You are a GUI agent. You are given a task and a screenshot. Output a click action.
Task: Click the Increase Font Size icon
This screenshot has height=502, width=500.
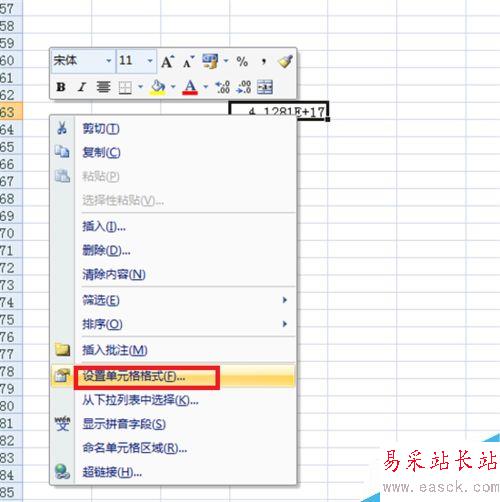pyautogui.click(x=167, y=61)
